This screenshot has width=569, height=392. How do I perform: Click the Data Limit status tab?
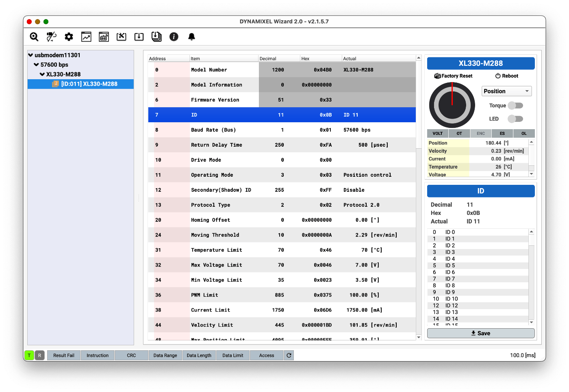[233, 355]
